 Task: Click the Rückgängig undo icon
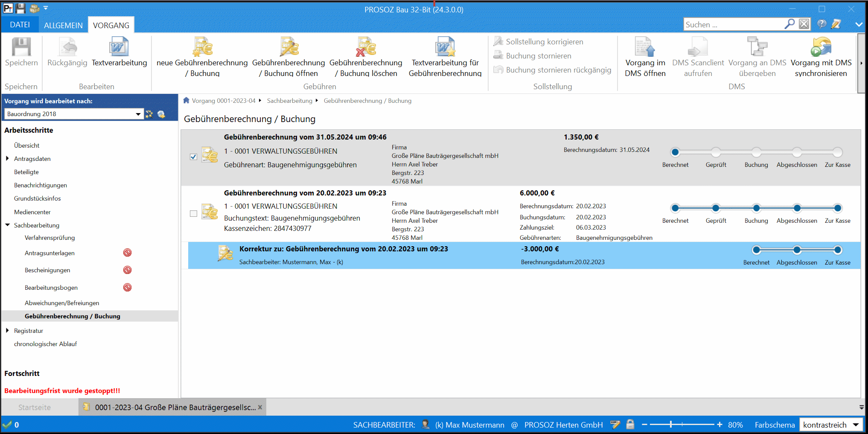pyautogui.click(x=67, y=47)
